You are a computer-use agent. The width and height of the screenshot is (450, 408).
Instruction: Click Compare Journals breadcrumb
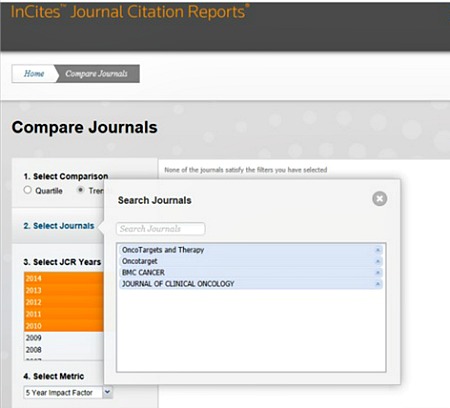pos(97,74)
